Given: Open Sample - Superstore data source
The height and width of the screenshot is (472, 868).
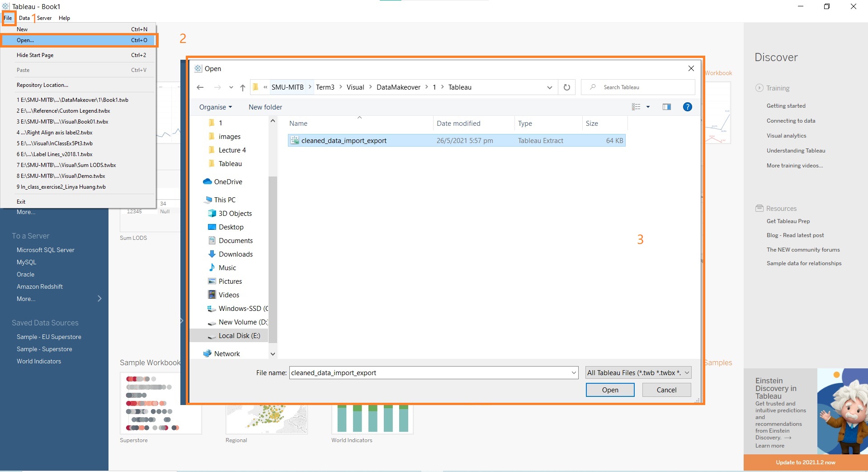Looking at the screenshot, I should [x=44, y=349].
